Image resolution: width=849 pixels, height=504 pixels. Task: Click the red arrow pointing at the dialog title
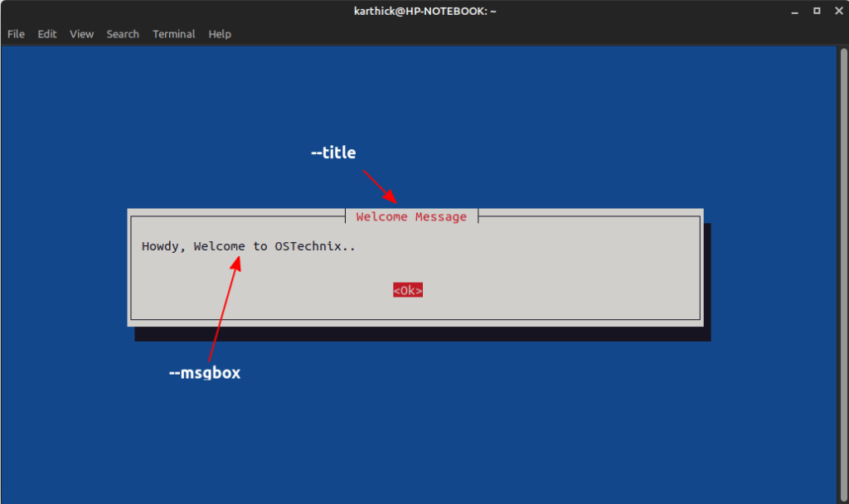(380, 186)
